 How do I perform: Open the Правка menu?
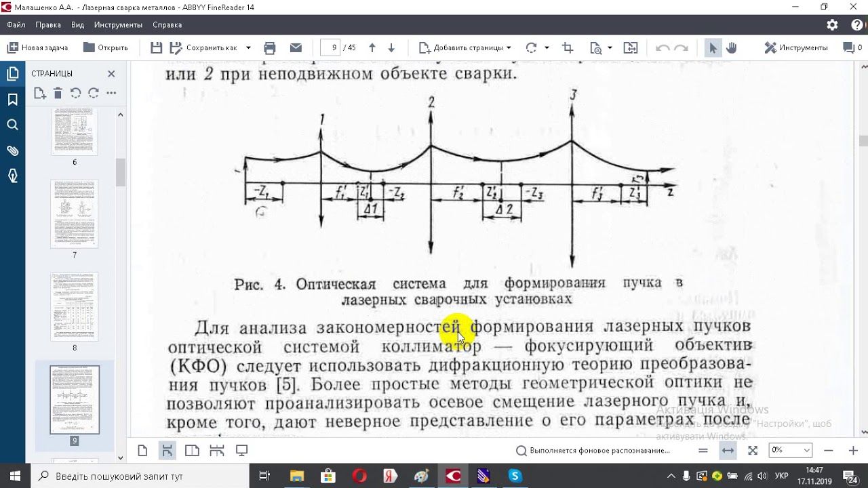point(48,24)
